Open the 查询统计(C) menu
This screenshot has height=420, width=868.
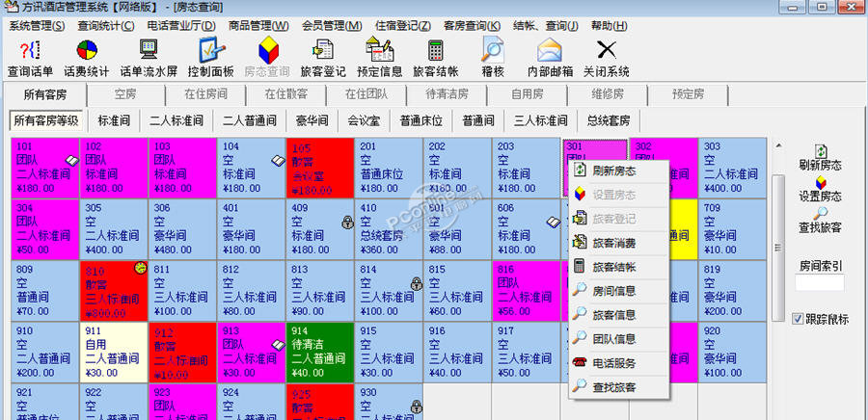106,25
